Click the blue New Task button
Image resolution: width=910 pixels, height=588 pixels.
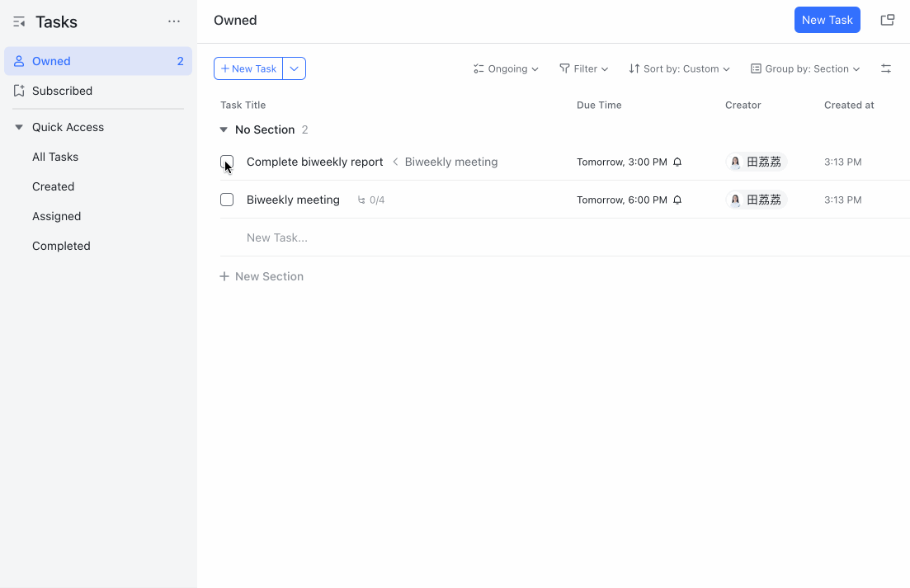[827, 19]
